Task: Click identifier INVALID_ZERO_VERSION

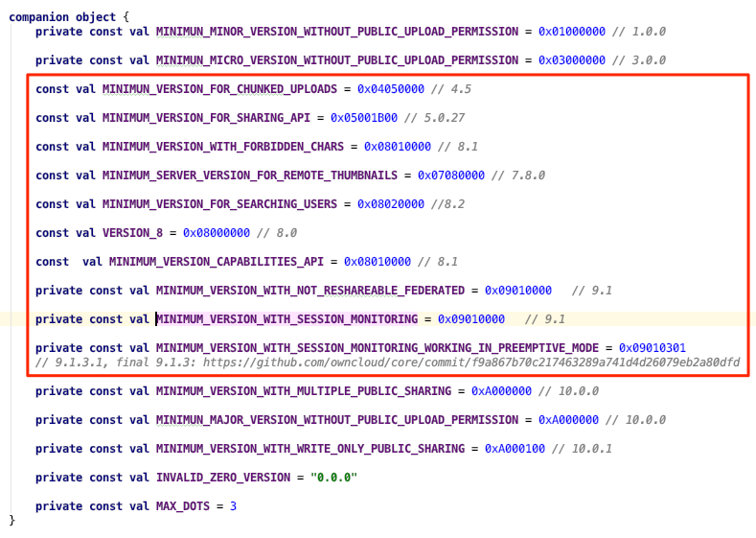Action: (x=222, y=478)
